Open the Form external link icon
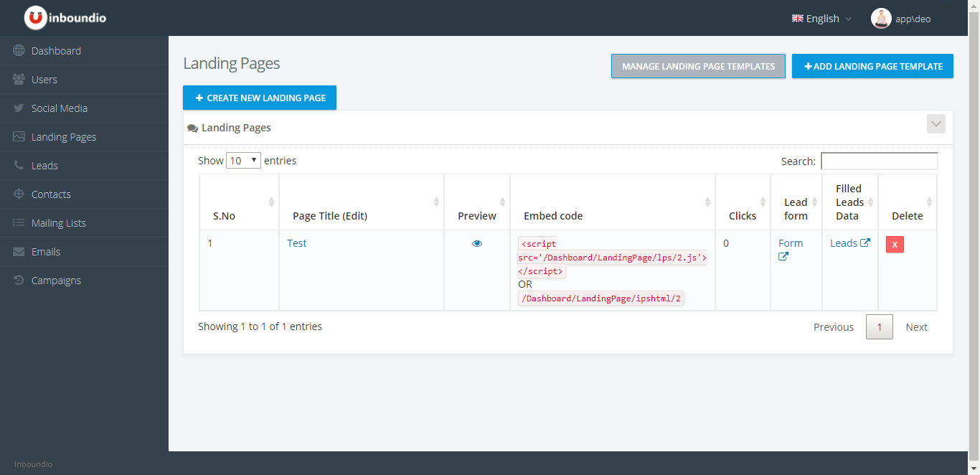980x475 pixels. (783, 257)
